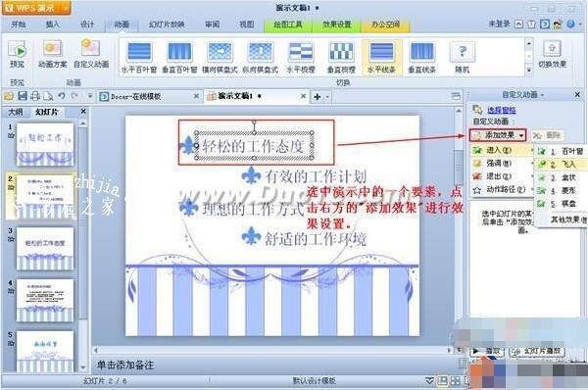The height and width of the screenshot is (390, 588).
Task: Open the quick access toolbar customize arrow
Action: (90, 96)
